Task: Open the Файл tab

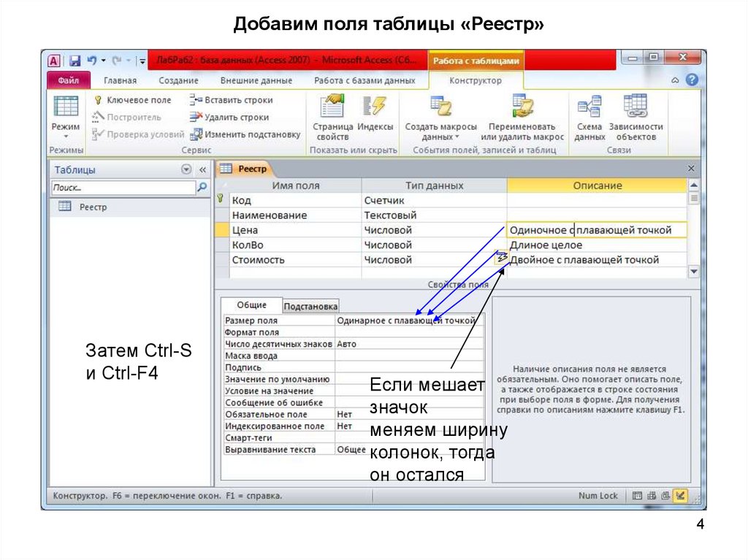Action: pyautogui.click(x=68, y=80)
